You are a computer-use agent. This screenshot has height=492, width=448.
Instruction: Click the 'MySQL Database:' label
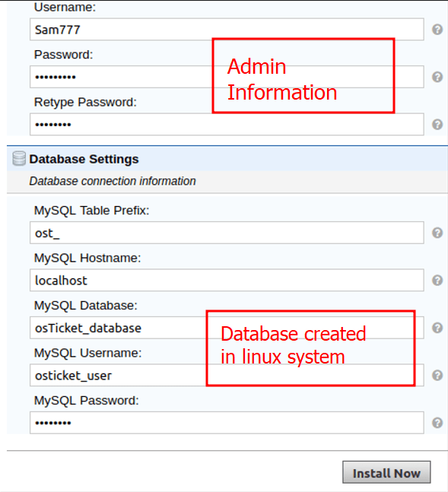point(86,305)
